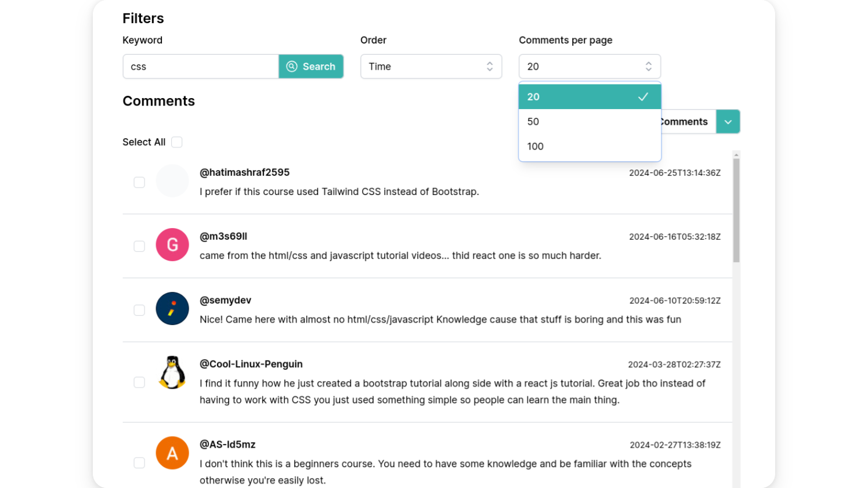Click the Linux penguin avatar
The width and height of the screenshot is (868, 488).
172,373
